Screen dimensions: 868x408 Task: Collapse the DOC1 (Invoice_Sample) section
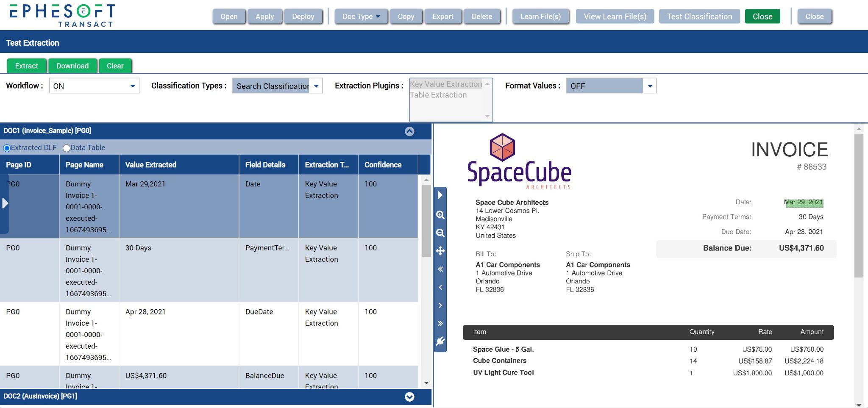409,131
